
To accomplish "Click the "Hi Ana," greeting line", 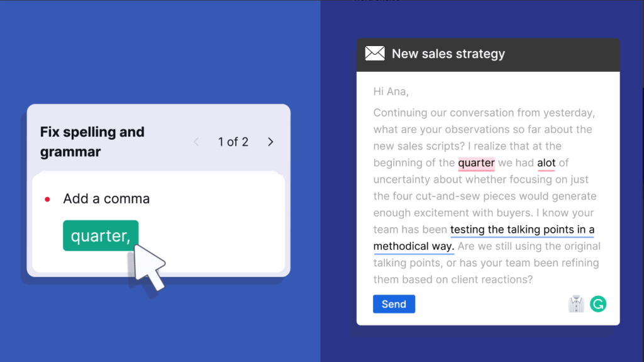I will 391,91.
